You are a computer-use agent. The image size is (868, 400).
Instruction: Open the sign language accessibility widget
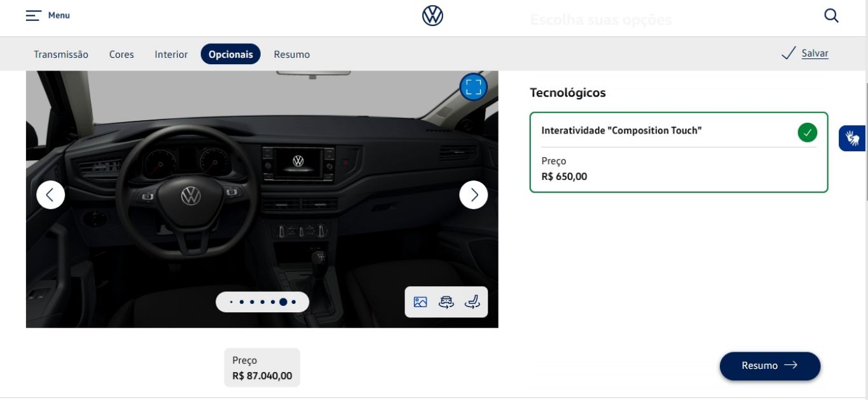point(852,138)
